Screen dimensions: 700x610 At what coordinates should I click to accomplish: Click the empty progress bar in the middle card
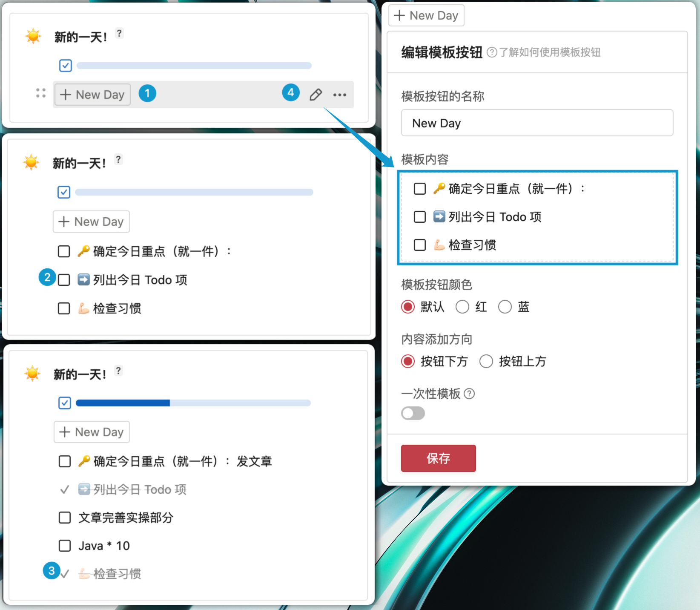[x=194, y=192]
